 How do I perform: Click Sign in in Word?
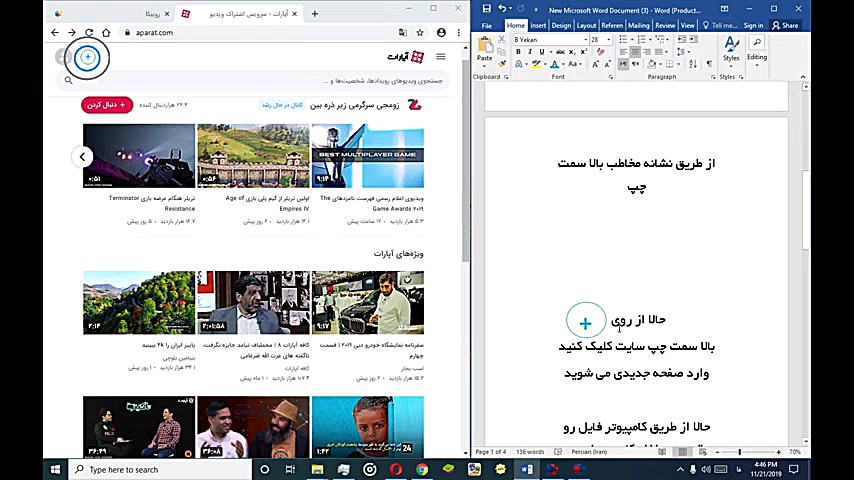(753, 26)
